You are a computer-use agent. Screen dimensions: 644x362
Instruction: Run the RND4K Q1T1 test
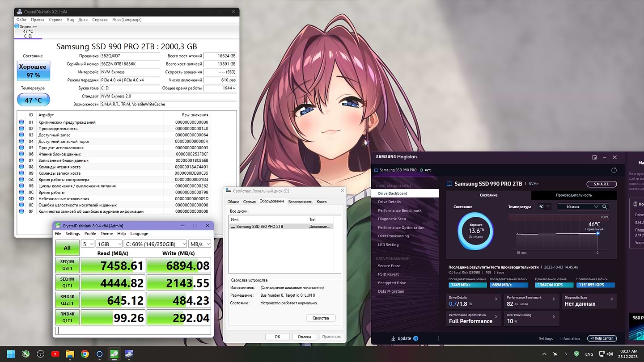[67, 317]
